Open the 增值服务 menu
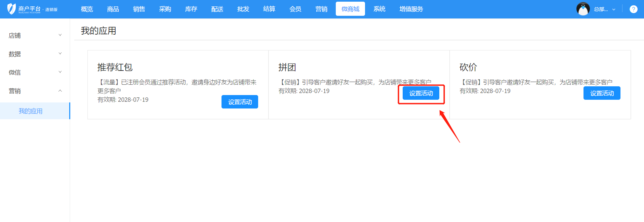644x222 pixels. pyautogui.click(x=411, y=9)
